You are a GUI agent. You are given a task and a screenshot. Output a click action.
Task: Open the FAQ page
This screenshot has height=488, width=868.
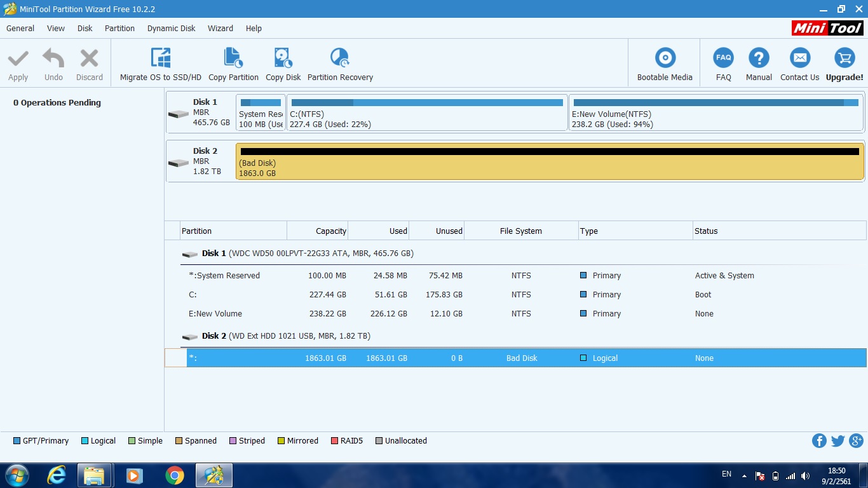(723, 64)
